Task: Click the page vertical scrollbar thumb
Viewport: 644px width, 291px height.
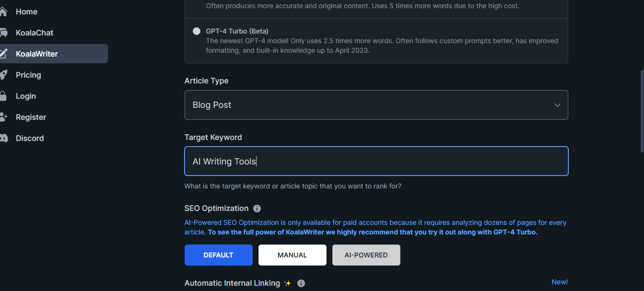Action: tap(642, 111)
